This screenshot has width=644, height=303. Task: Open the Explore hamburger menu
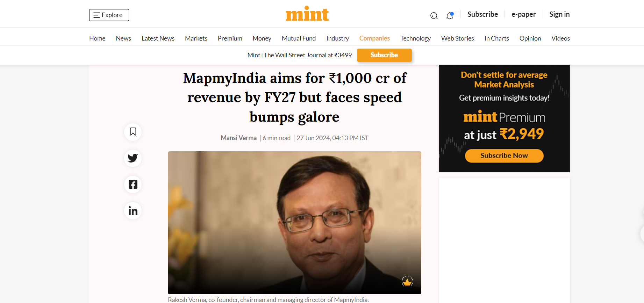click(x=109, y=15)
